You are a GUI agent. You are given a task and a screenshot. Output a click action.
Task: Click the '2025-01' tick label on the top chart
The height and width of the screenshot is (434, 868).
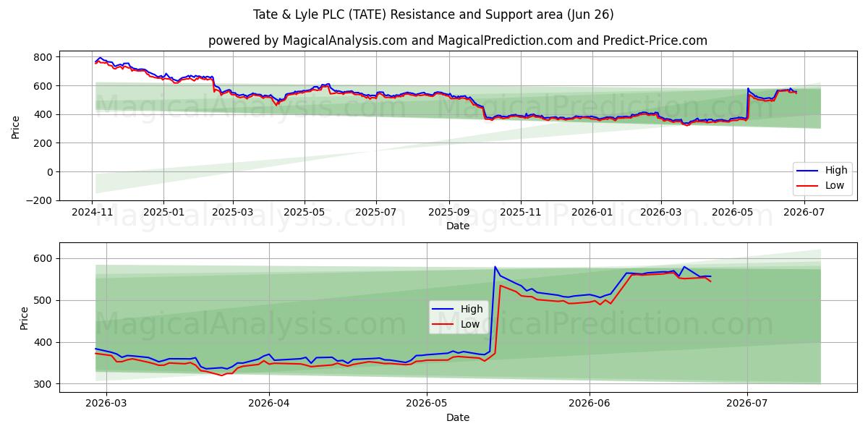pyautogui.click(x=163, y=212)
